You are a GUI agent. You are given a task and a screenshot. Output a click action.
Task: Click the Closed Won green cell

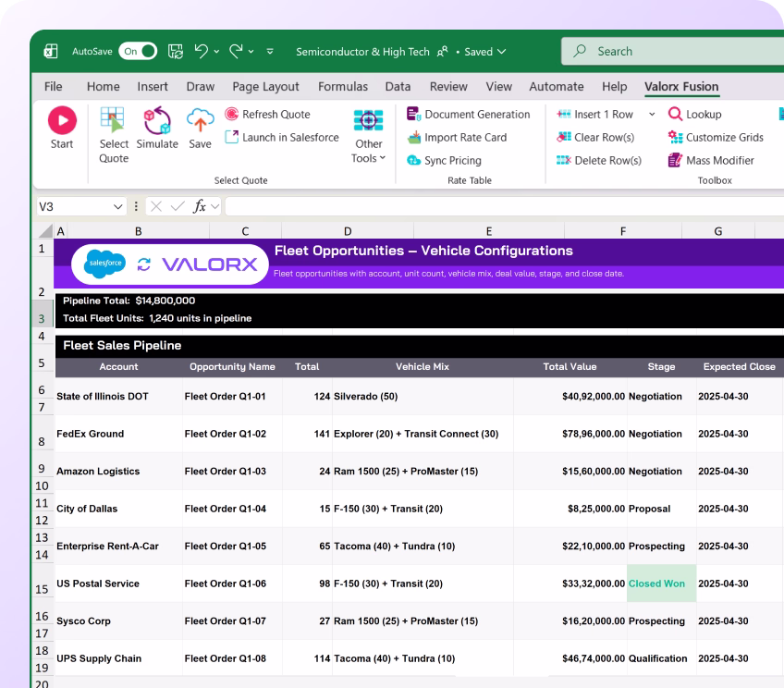click(x=661, y=584)
